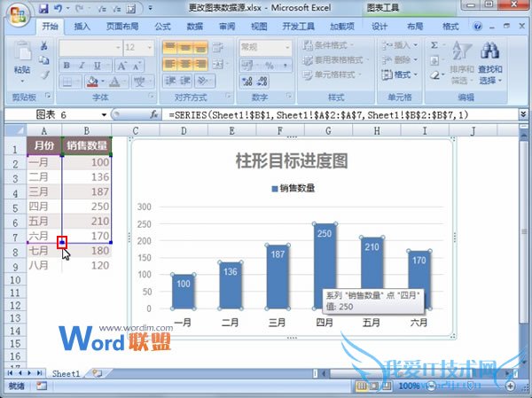Increase decimal places
The image size is (532, 398).
(x=247, y=81)
